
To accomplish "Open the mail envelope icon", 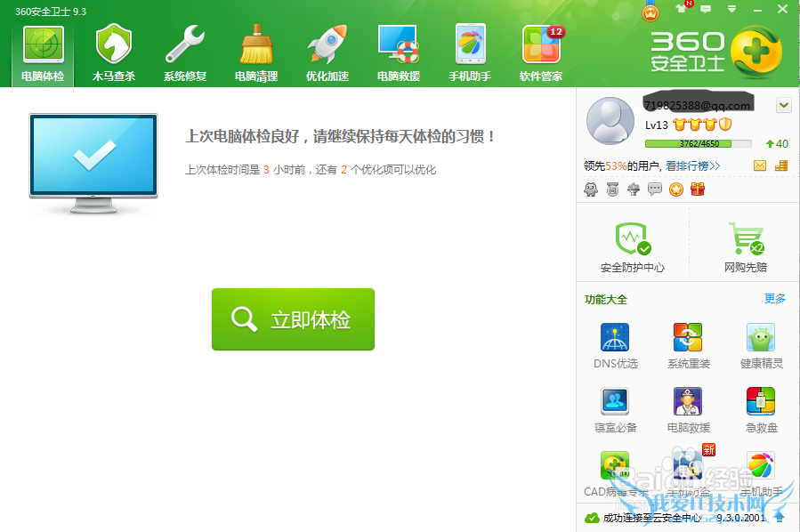I will click(760, 165).
